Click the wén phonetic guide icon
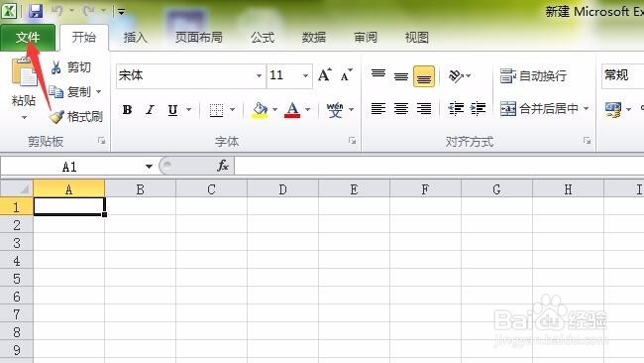Viewport: 644px width, 363px height. tap(335, 110)
